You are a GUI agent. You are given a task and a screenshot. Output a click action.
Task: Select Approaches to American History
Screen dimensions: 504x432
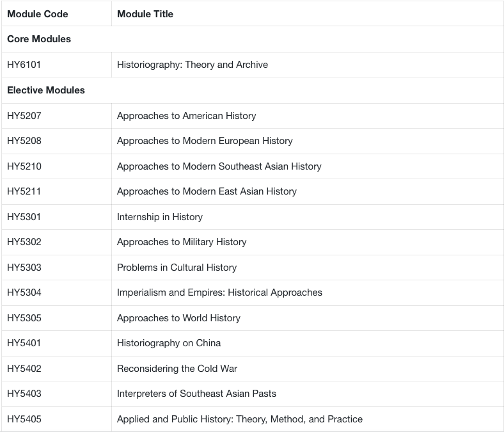pos(186,116)
